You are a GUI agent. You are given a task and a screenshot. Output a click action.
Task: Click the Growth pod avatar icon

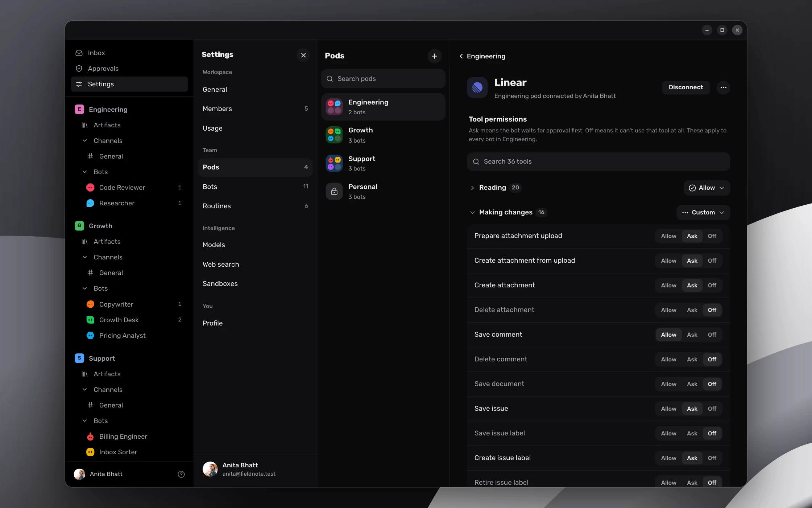coord(334,135)
